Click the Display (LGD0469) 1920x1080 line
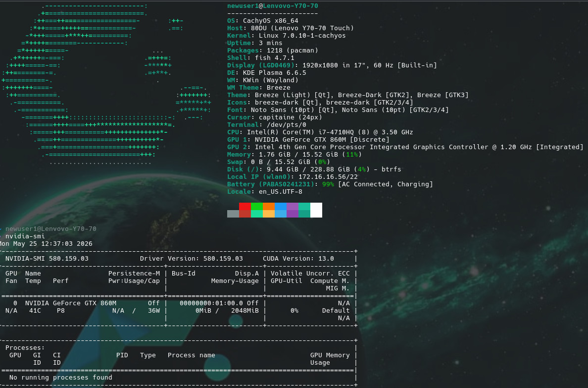588x388 pixels. click(x=332, y=65)
